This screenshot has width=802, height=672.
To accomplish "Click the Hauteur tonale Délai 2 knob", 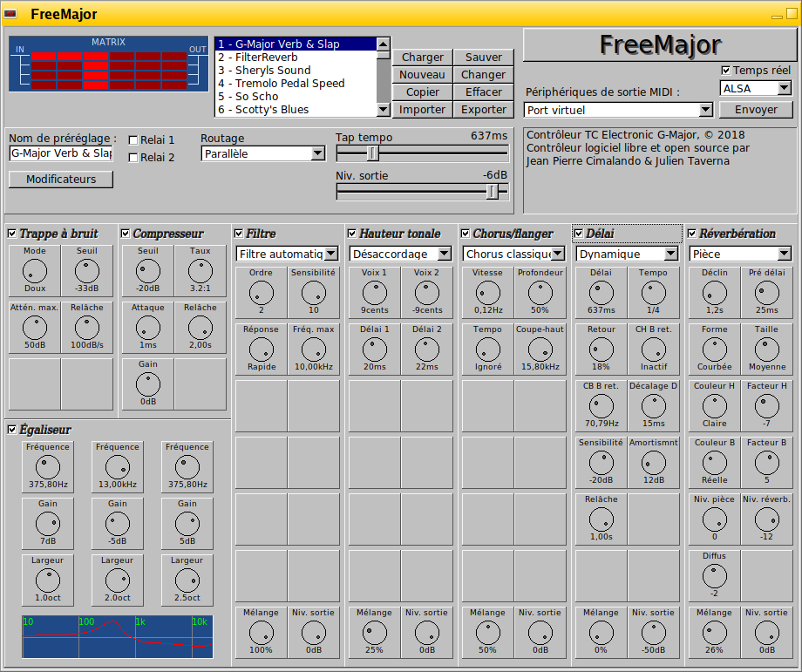I will (426, 350).
